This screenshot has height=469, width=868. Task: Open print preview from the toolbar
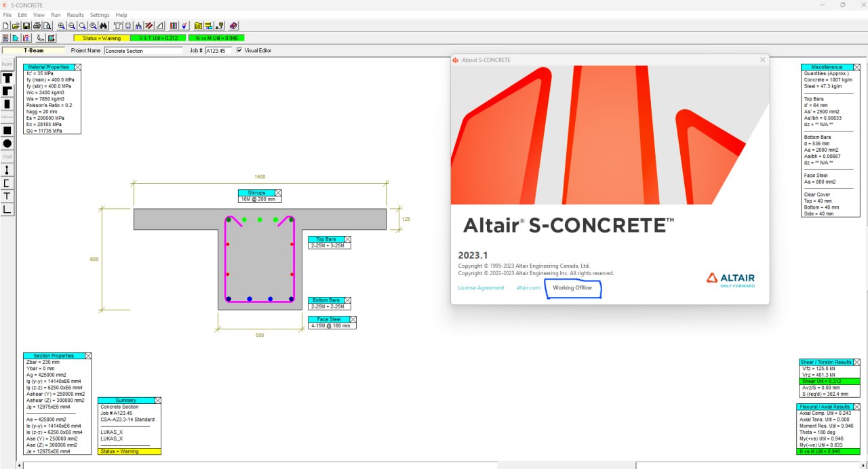tap(47, 26)
